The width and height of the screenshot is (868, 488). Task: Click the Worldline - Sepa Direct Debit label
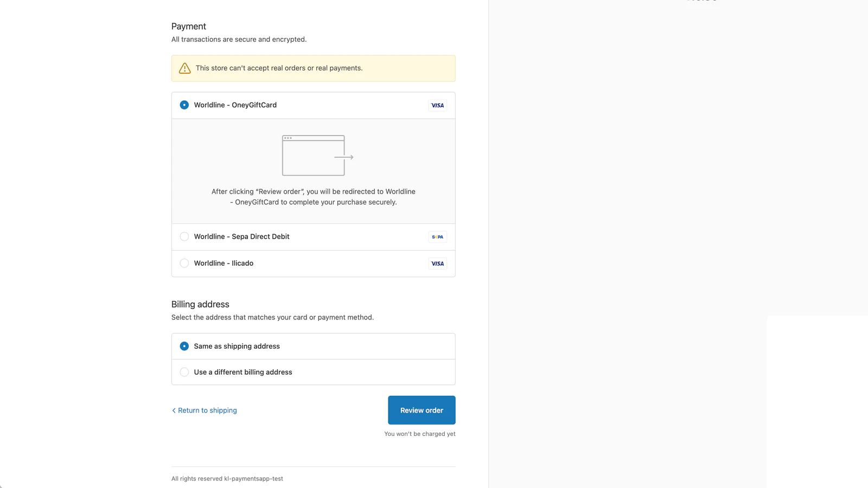[x=241, y=236]
